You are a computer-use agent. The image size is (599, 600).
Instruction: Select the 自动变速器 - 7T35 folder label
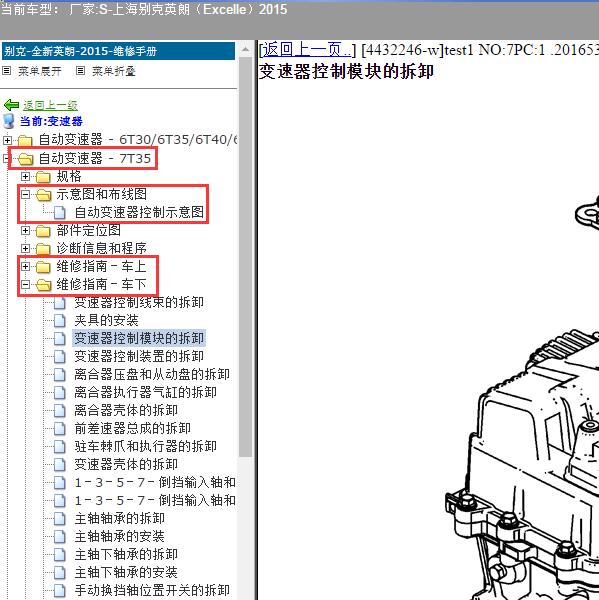pos(95,158)
